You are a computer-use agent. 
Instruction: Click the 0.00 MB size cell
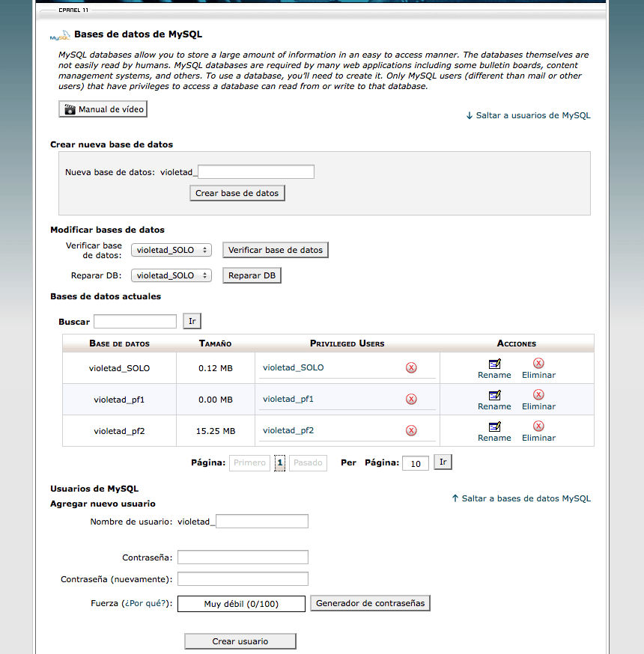point(216,400)
